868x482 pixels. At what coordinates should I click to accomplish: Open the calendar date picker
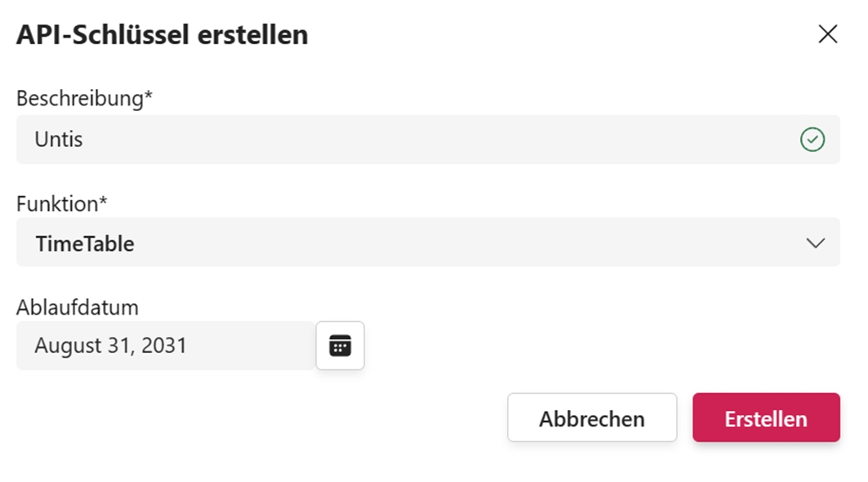point(340,346)
